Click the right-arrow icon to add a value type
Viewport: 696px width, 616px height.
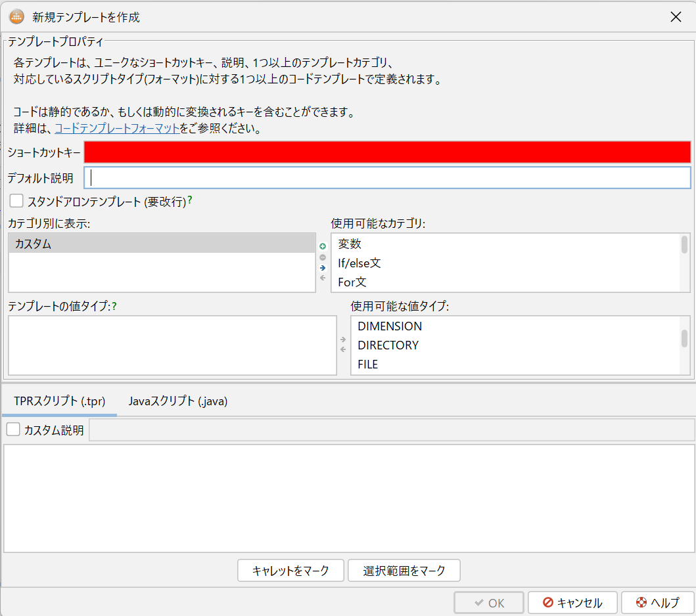(x=342, y=340)
